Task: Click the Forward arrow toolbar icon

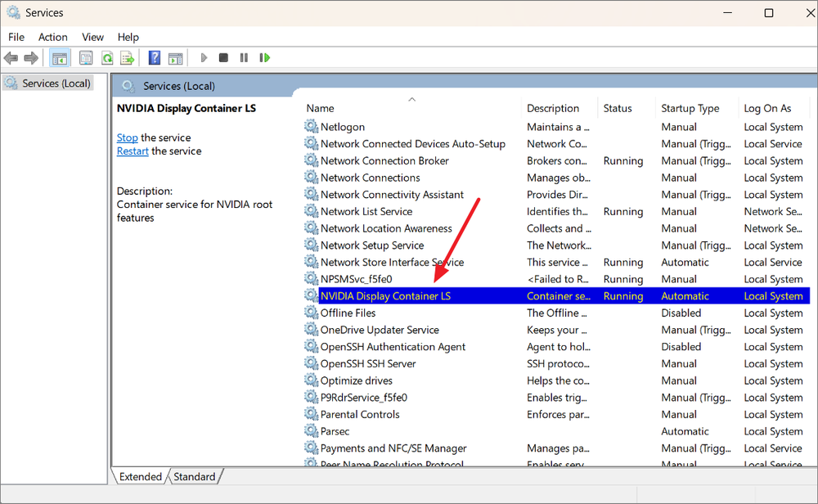Action: click(31, 58)
